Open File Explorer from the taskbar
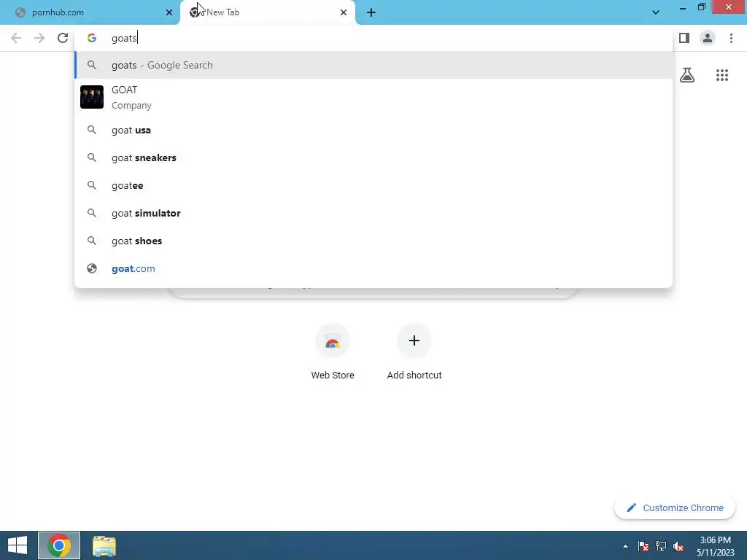Viewport: 747px width, 560px height. coord(104,545)
